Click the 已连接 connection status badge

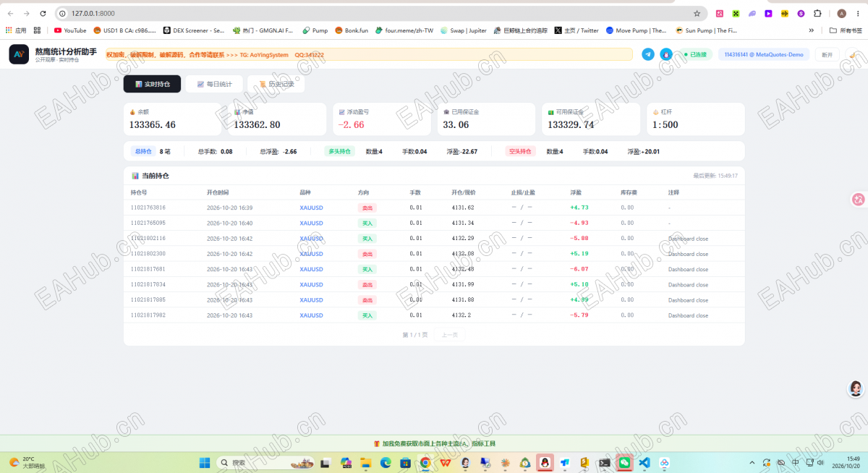tap(694, 54)
